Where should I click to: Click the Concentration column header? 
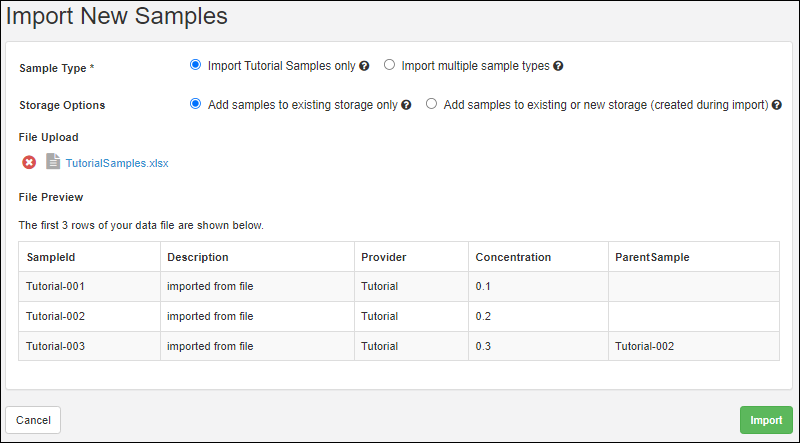point(513,257)
